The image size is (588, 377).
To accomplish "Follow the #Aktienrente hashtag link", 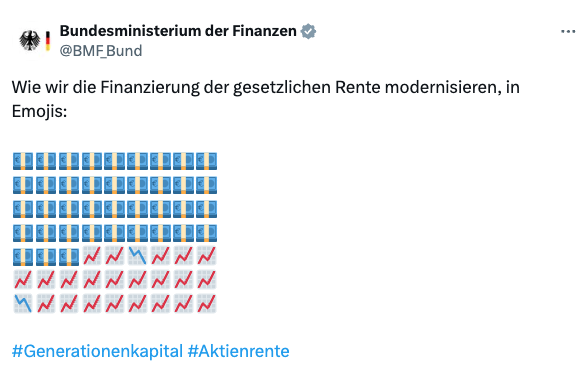I will click(x=238, y=351).
